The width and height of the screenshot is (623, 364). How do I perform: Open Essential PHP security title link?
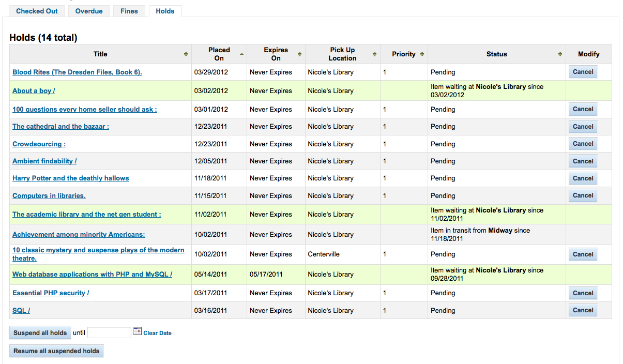51,293
